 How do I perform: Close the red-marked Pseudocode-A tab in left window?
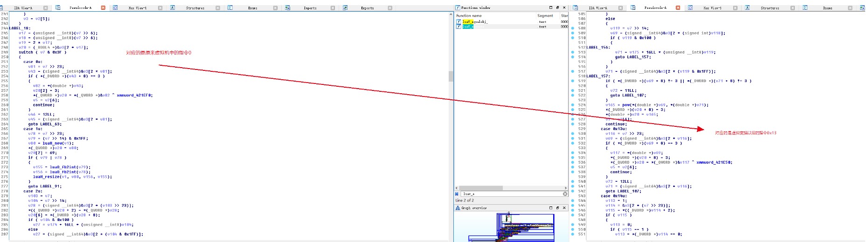coord(103,8)
